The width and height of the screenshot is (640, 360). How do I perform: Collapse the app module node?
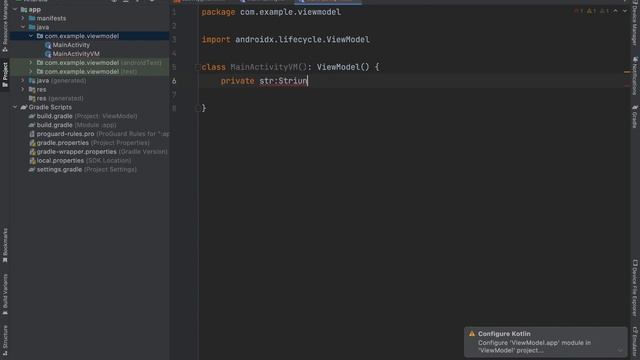coord(15,9)
